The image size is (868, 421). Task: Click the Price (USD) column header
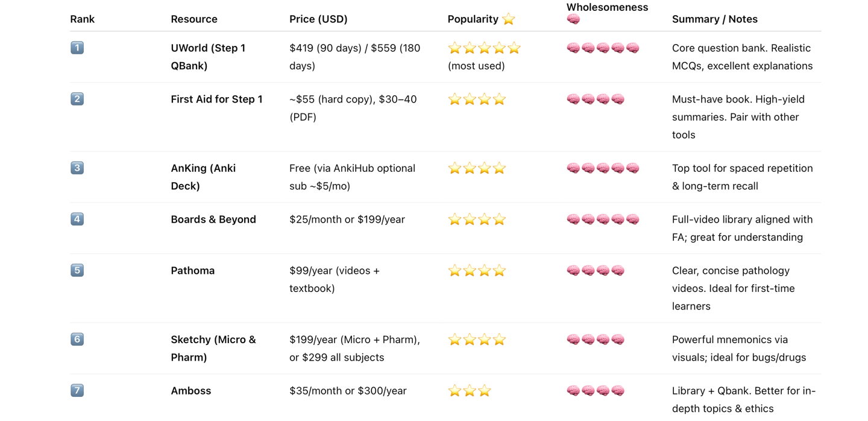tap(318, 19)
